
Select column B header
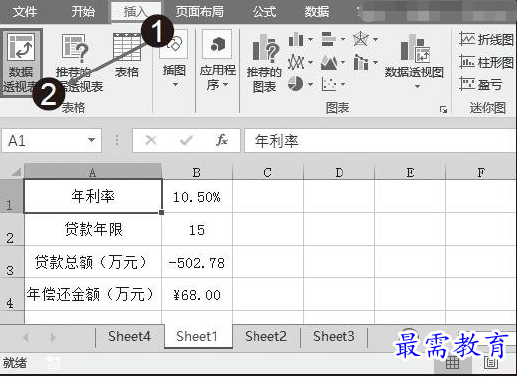click(197, 172)
